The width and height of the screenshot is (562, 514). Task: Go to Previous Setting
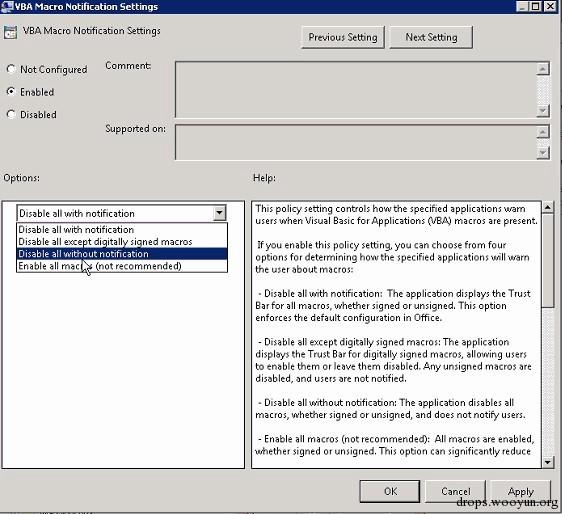click(343, 37)
